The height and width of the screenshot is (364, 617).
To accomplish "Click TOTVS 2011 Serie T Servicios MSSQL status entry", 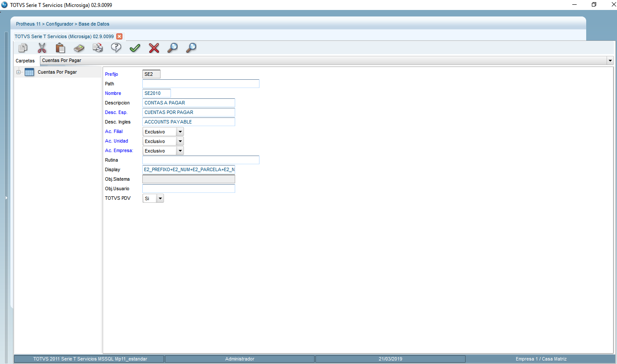I will coord(90,359).
